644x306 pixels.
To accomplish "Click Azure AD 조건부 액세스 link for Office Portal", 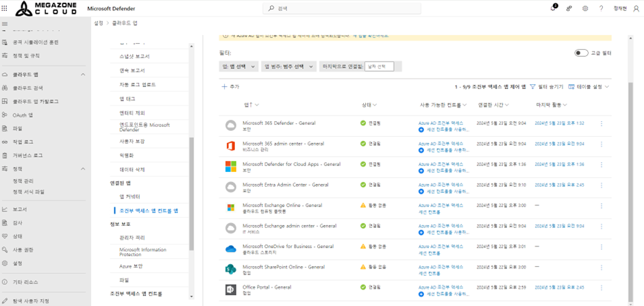I will tap(441, 287).
